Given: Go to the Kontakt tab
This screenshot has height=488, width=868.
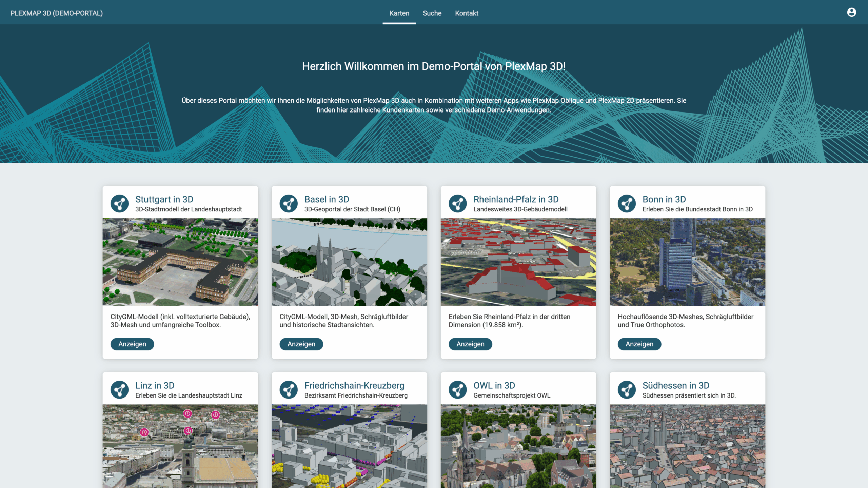Looking at the screenshot, I should pos(467,13).
